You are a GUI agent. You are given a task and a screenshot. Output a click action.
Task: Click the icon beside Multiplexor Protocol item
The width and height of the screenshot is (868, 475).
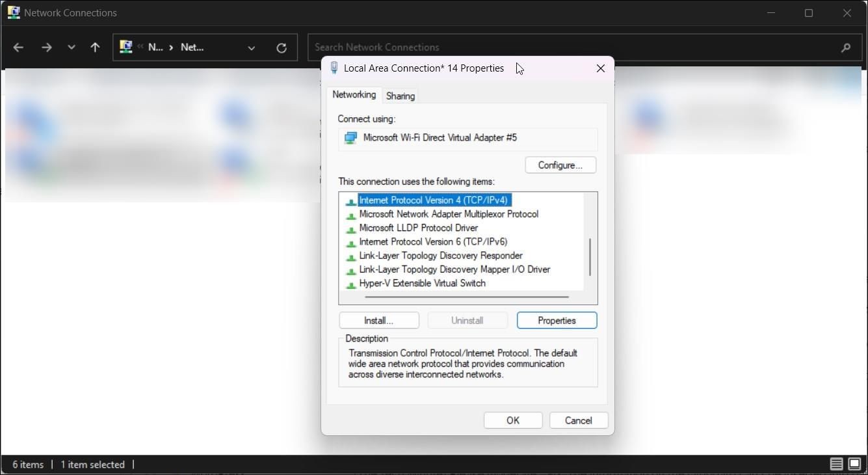click(x=350, y=215)
